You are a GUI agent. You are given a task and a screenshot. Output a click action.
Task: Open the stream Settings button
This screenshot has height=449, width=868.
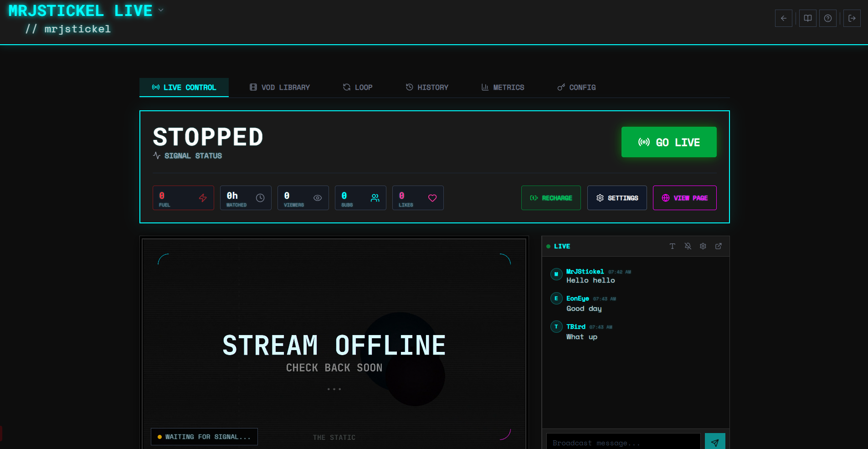tap(617, 198)
